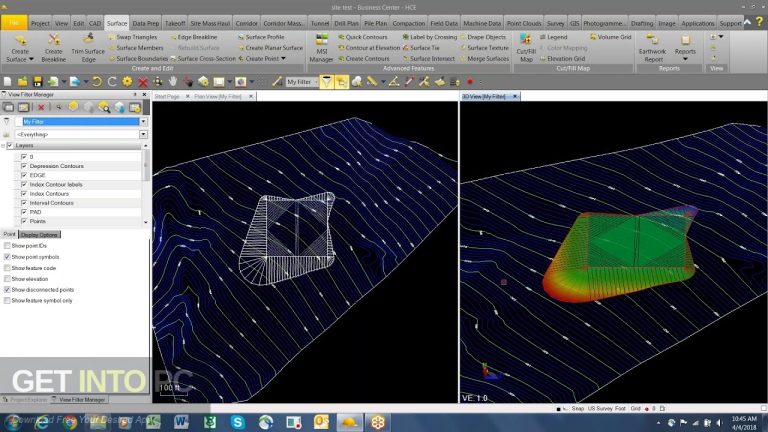Viewport: 768px width, 432px height.
Task: Click the Create Breakline icon
Action: [54, 41]
